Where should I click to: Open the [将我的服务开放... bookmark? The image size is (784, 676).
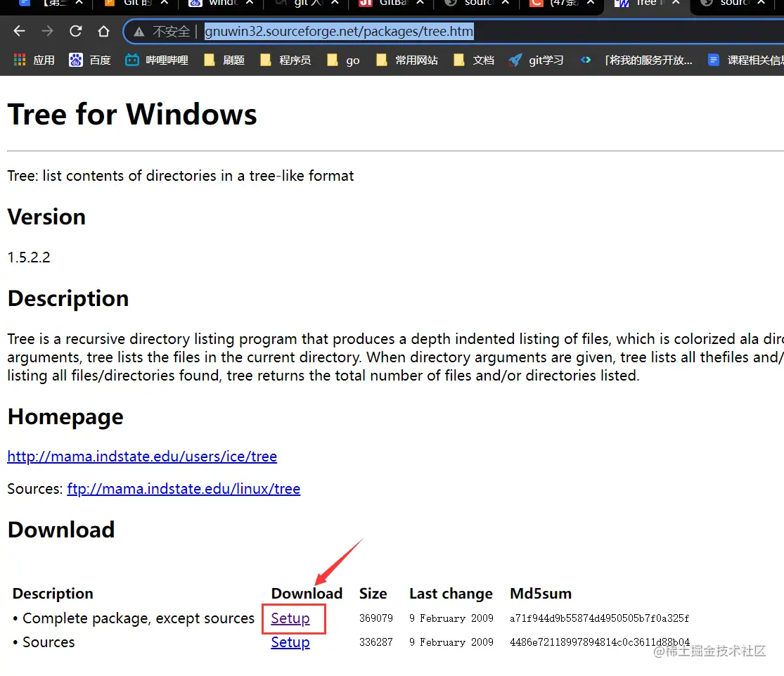636,60
